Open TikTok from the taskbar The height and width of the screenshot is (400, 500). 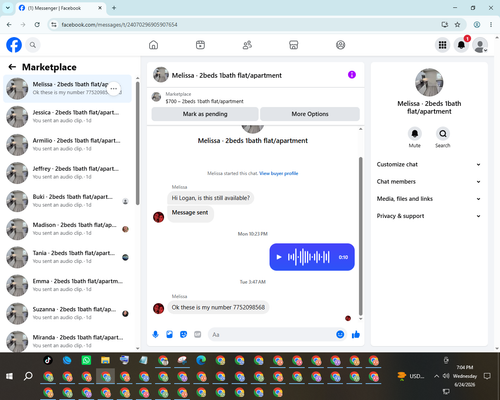pos(48,360)
